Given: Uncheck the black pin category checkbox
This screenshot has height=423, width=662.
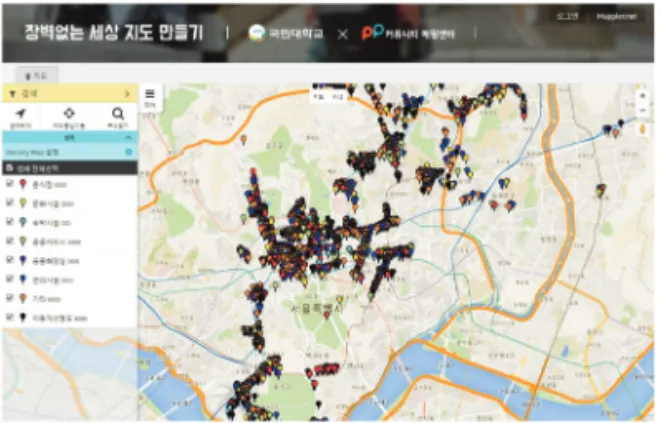Looking at the screenshot, I should pos(10,316).
